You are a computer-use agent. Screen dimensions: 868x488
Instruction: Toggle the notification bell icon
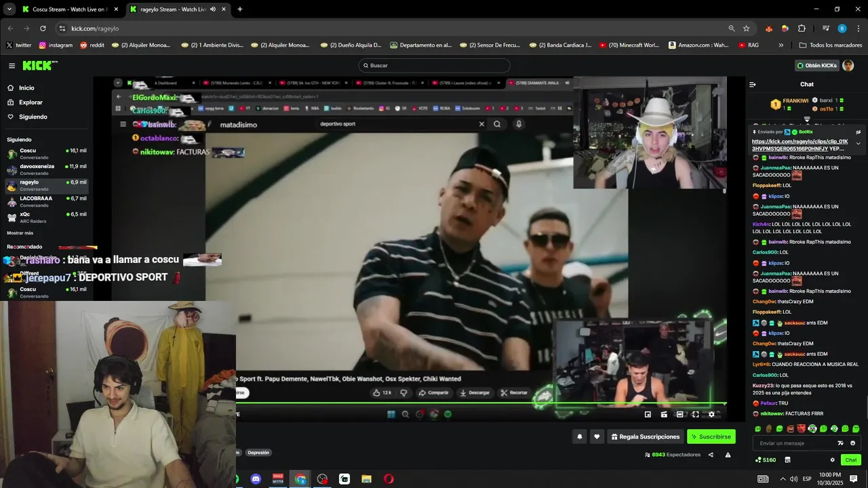tap(580, 436)
